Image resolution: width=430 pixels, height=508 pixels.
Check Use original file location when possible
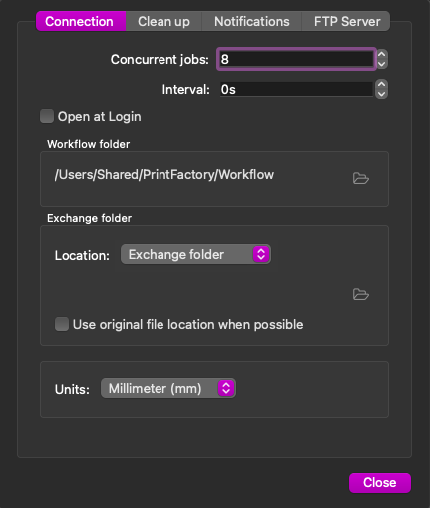click(x=62, y=324)
